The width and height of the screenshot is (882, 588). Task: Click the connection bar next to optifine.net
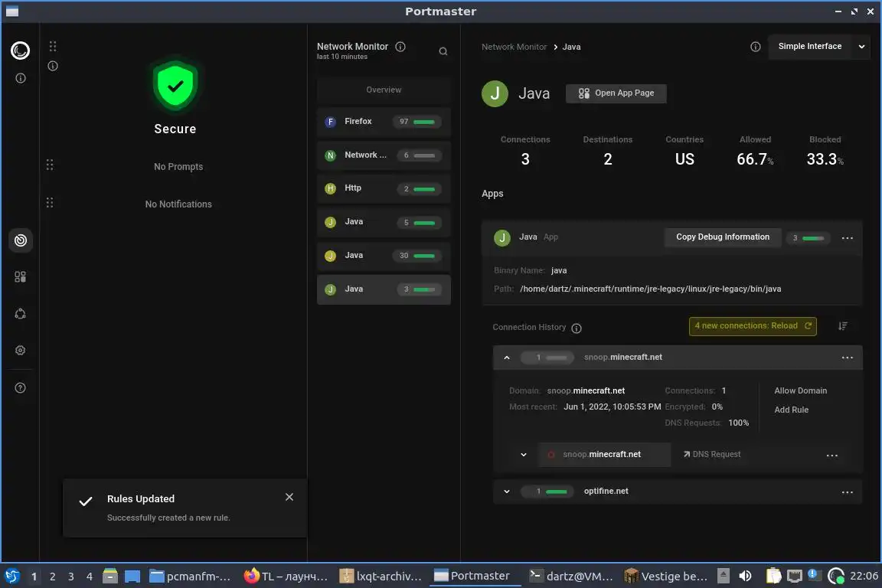tap(547, 492)
